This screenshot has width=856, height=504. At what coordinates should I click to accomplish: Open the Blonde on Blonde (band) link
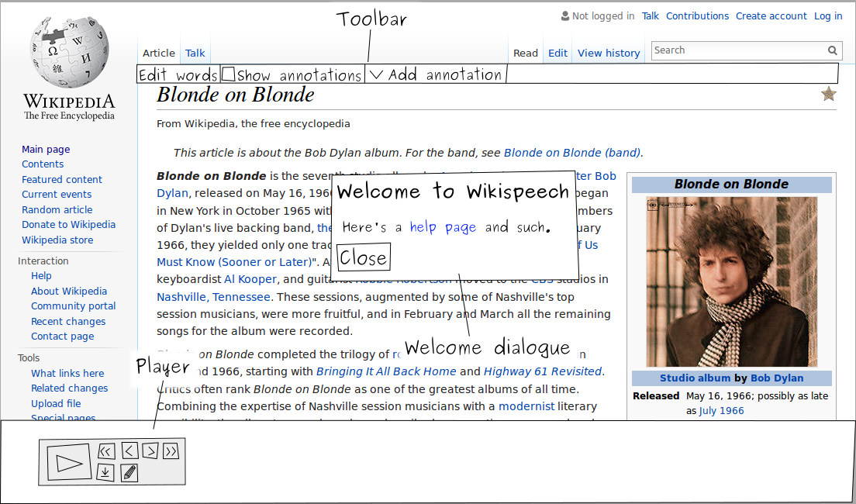click(x=572, y=153)
